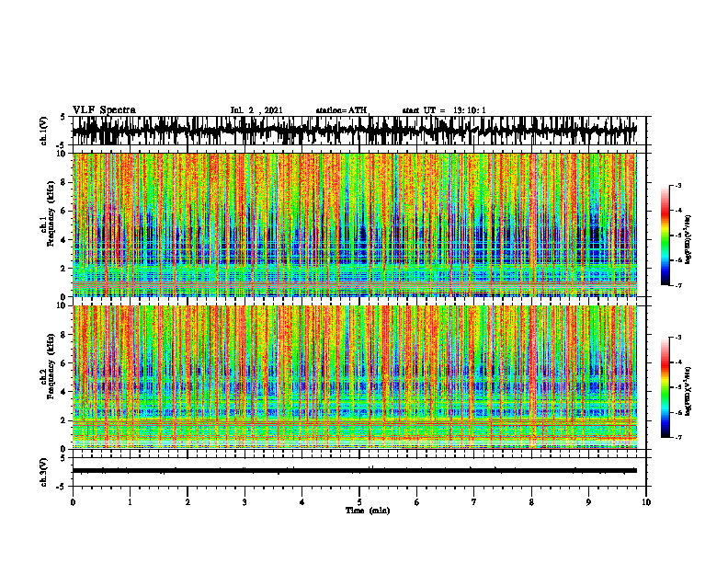Click time axis tick label "1"
This screenshot has width=728, height=563.
(130, 502)
